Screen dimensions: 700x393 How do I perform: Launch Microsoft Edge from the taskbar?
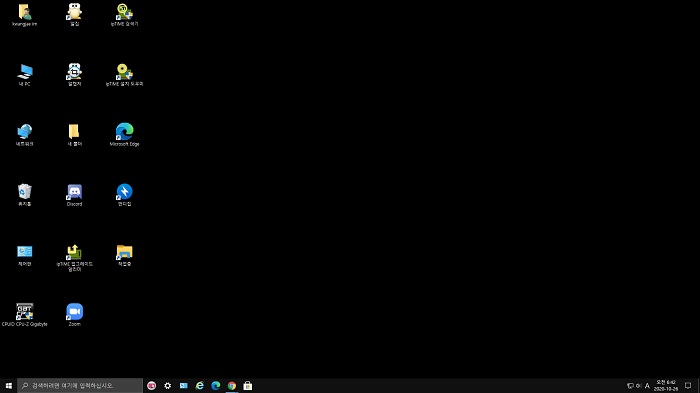[216, 385]
